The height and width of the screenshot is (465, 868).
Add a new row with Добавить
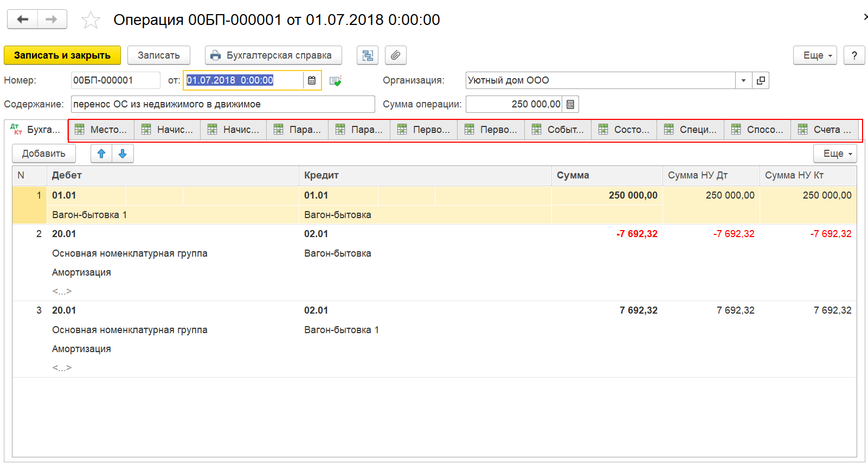click(x=44, y=154)
